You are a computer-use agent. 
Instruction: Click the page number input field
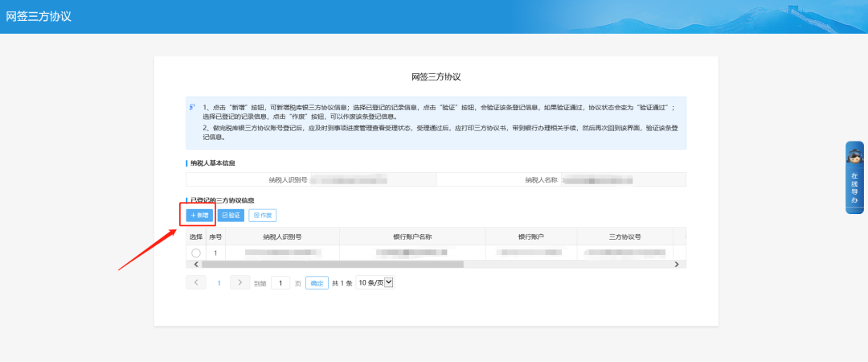click(x=280, y=282)
